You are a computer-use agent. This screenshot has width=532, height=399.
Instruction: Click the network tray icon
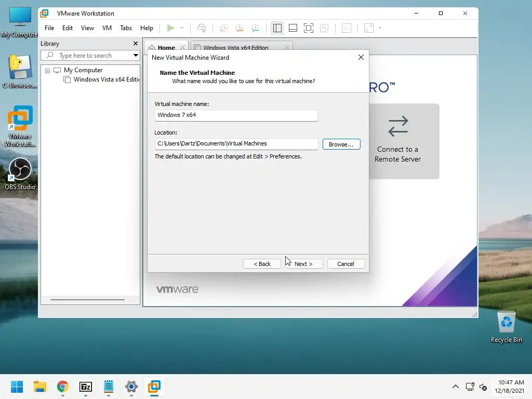tap(470, 387)
